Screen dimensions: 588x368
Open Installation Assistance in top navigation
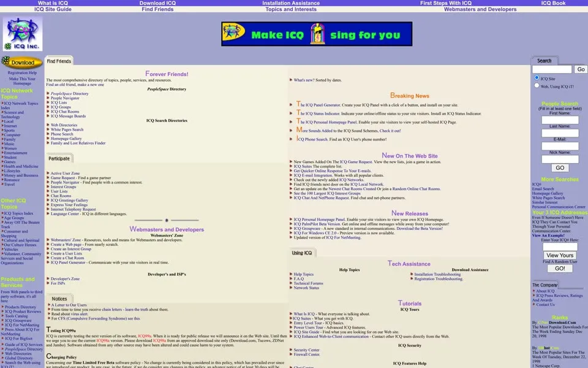[291, 3]
